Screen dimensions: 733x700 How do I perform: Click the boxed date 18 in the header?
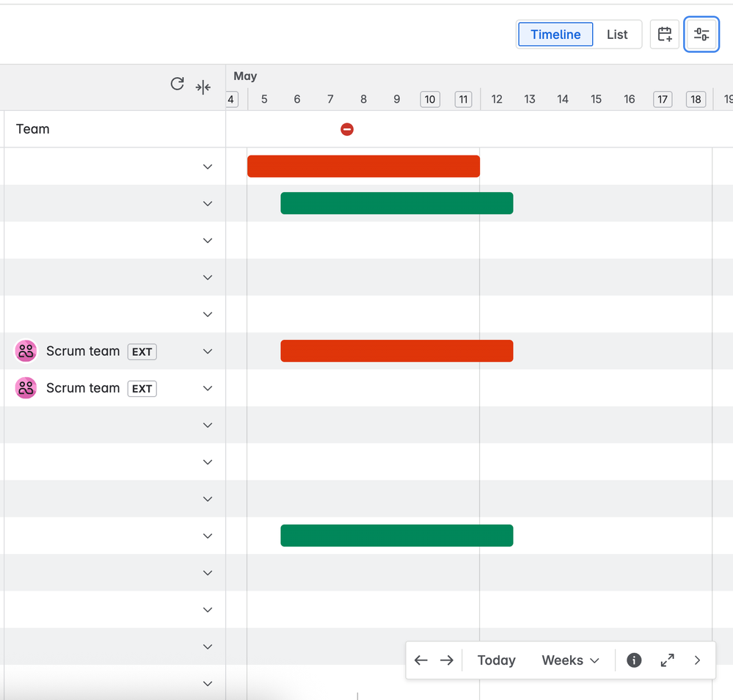pyautogui.click(x=696, y=99)
